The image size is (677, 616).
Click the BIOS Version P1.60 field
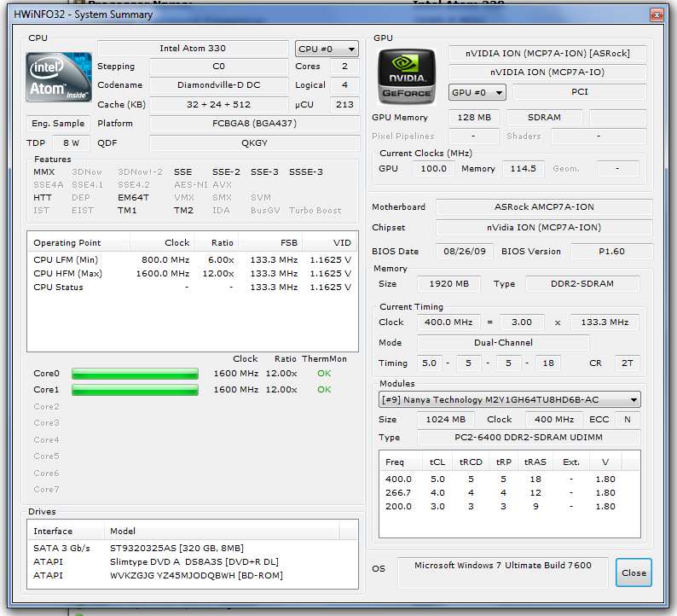(x=612, y=252)
